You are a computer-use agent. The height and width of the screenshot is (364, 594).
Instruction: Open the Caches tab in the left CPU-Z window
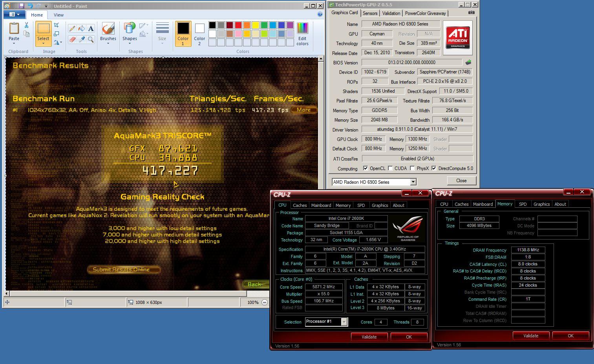click(300, 205)
